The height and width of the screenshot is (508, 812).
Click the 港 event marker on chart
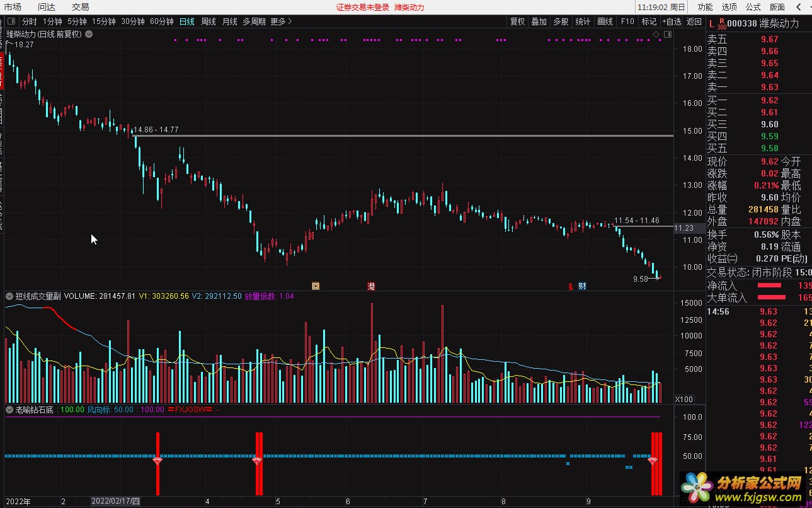tap(371, 286)
